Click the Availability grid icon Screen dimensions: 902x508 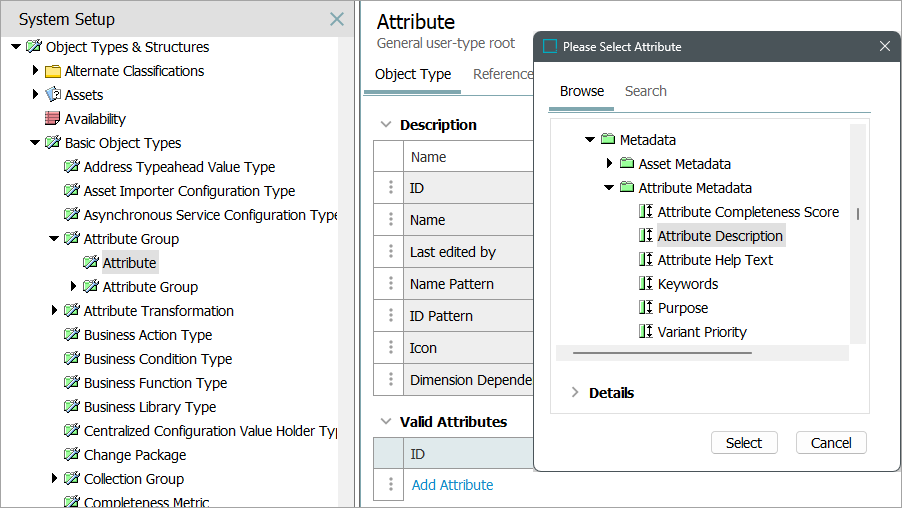pyautogui.click(x=53, y=119)
